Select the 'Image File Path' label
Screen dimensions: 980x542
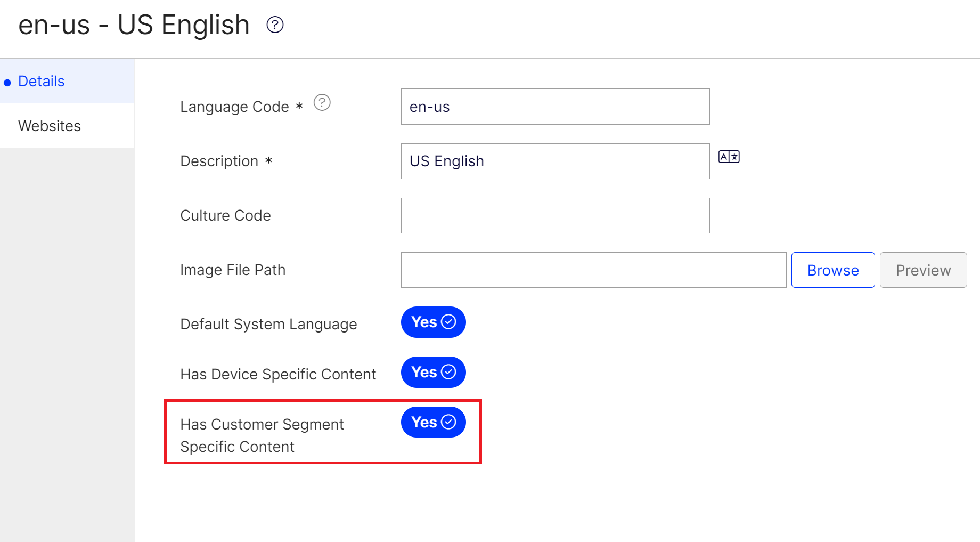point(233,270)
